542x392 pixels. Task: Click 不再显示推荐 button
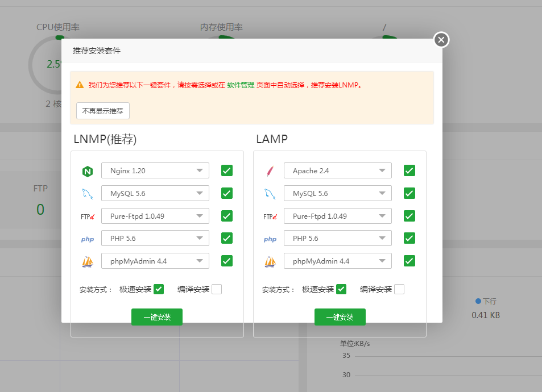103,111
